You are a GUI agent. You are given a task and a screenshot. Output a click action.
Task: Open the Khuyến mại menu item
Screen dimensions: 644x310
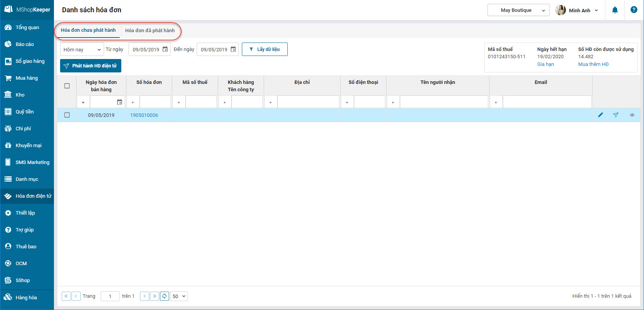(27, 146)
